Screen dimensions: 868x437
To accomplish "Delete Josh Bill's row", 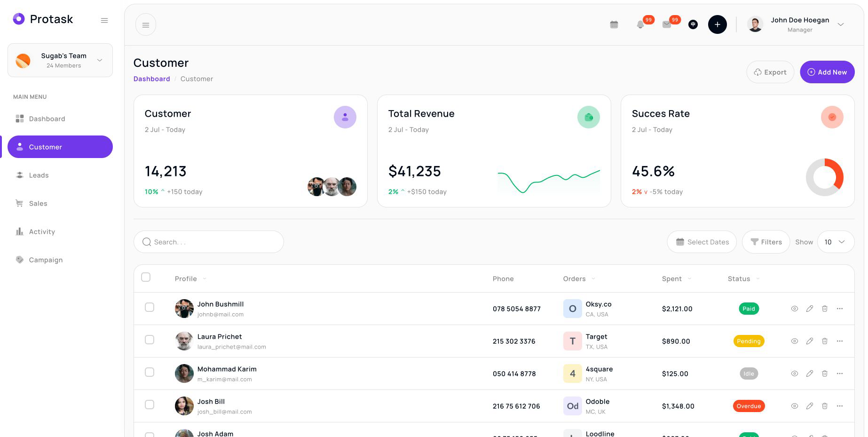I will point(824,406).
